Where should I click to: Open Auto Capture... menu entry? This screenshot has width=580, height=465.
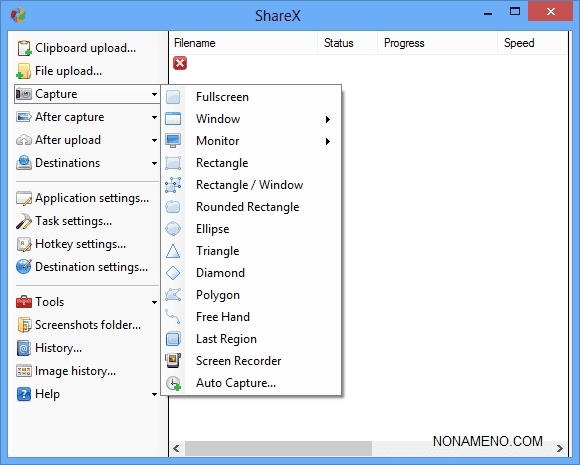point(251,383)
